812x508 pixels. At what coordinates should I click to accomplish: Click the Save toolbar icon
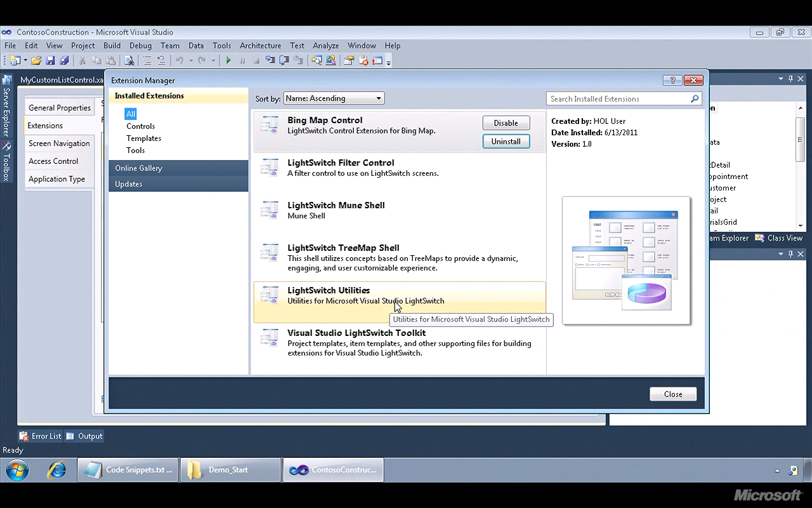(50, 61)
